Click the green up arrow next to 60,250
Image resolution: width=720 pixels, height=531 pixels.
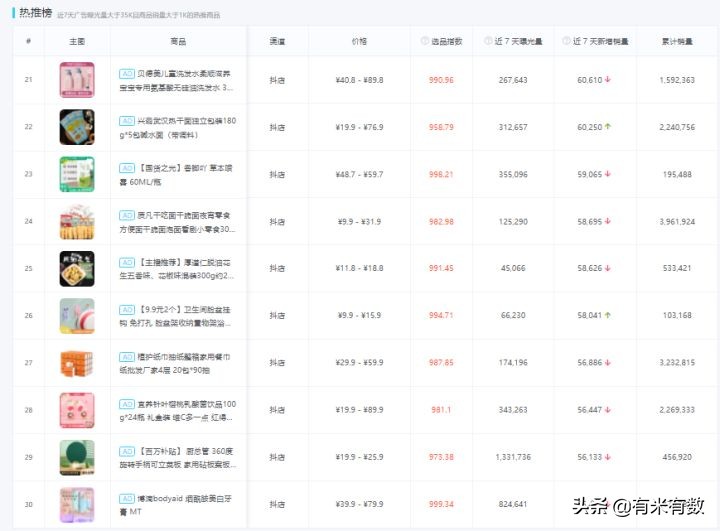[x=608, y=126]
